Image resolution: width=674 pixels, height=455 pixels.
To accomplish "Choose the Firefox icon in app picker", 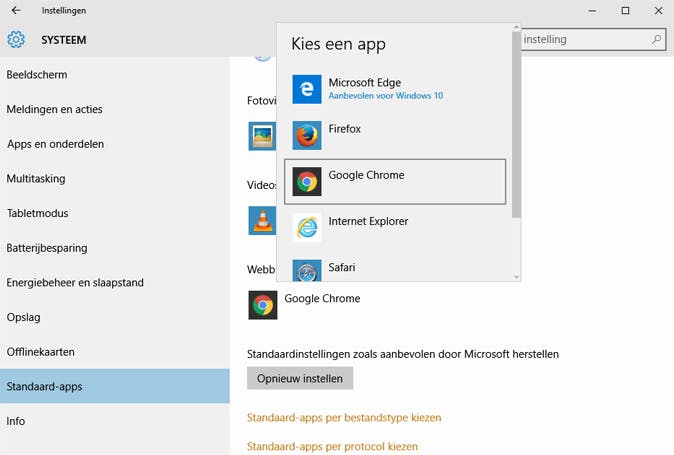I will point(307,135).
